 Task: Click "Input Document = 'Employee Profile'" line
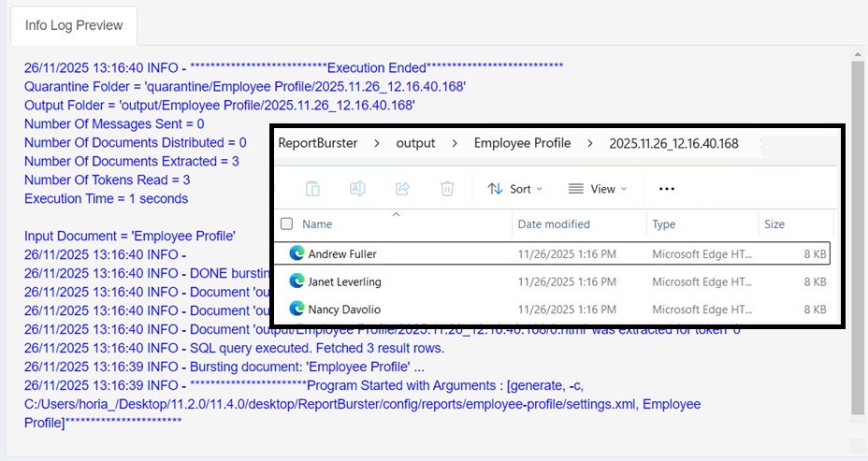coord(129,236)
